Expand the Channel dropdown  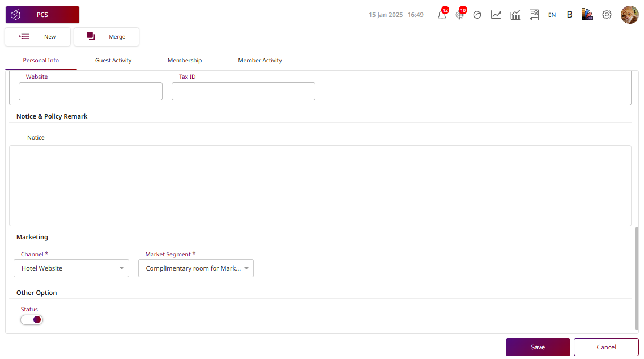tap(71, 268)
